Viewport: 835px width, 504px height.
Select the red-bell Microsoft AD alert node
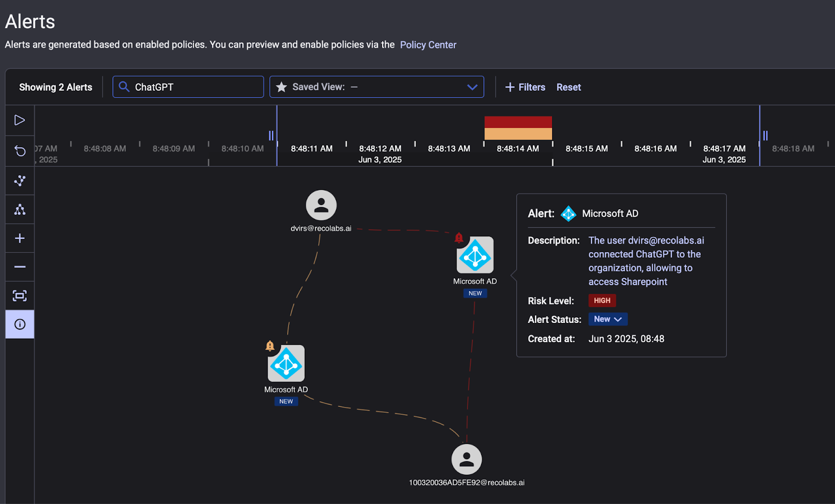click(x=475, y=255)
